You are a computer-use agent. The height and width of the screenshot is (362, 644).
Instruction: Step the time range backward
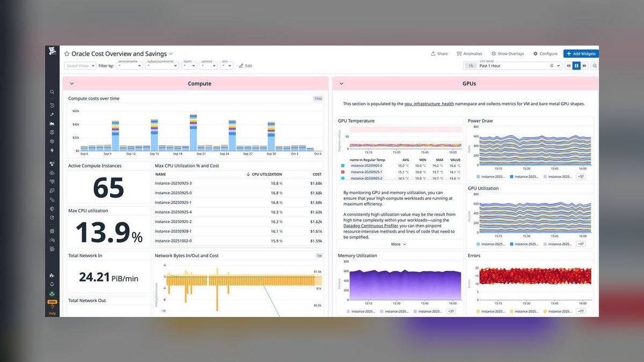(568, 65)
